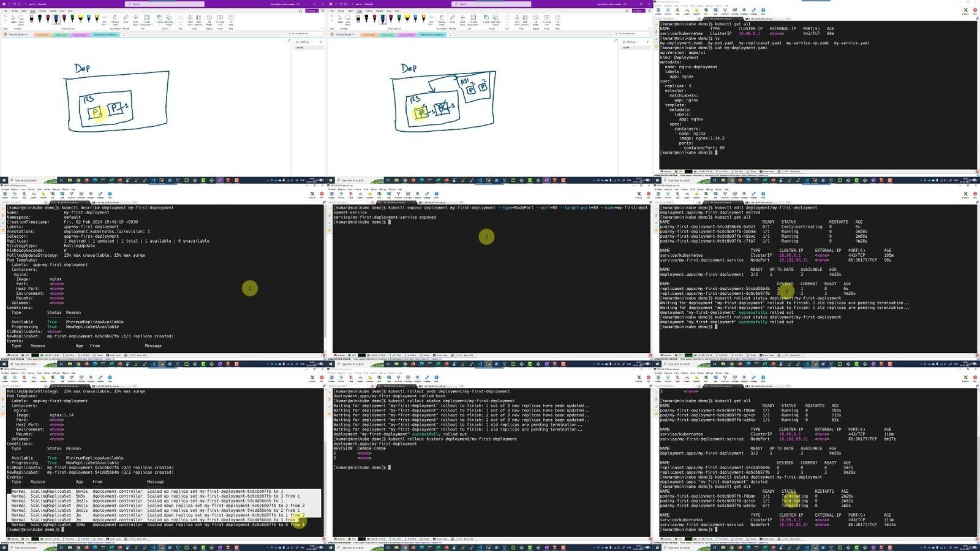Image resolution: width=980 pixels, height=551 pixels.
Task: Open Terminal menu in kubectl expose deployment terminal
Action: (x=333, y=189)
